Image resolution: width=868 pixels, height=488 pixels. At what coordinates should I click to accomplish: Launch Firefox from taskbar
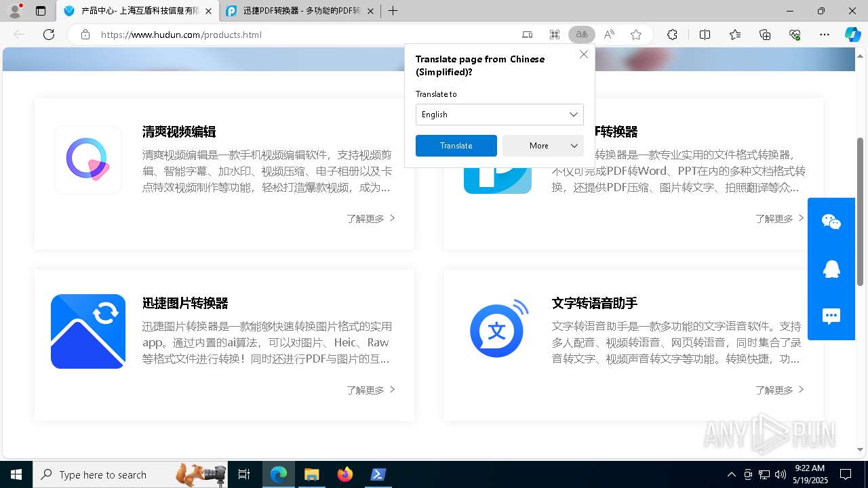click(x=345, y=474)
